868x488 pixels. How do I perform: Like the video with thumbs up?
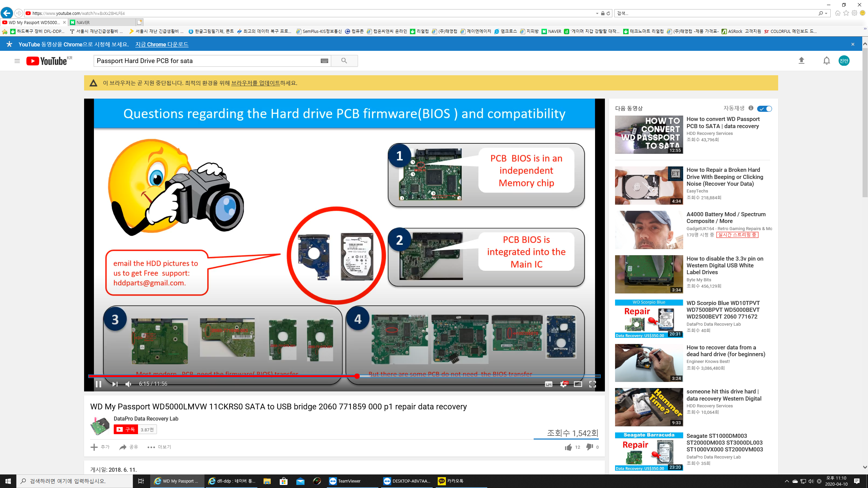569,447
